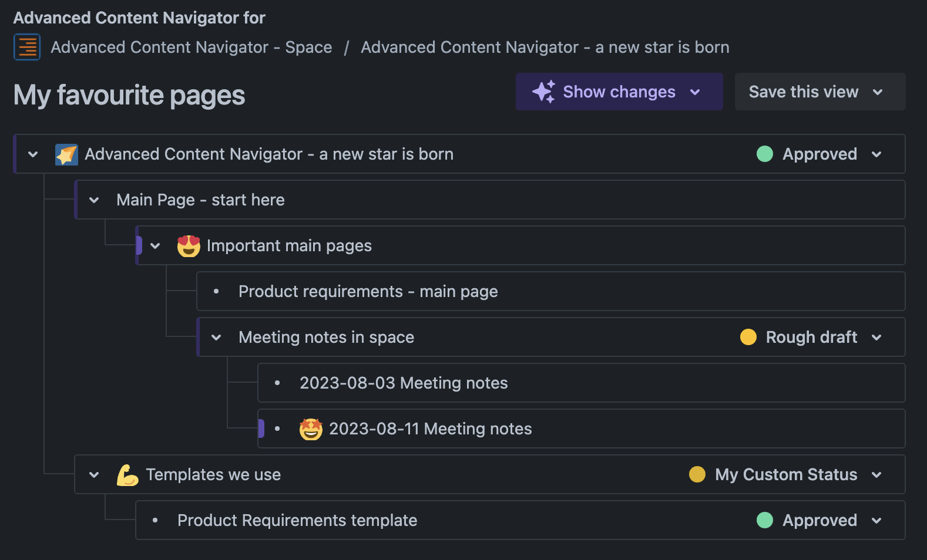Click the star-struck emoji beside 2023-08-11 notes
Viewport: 927px width, 560px height.
[x=311, y=429]
